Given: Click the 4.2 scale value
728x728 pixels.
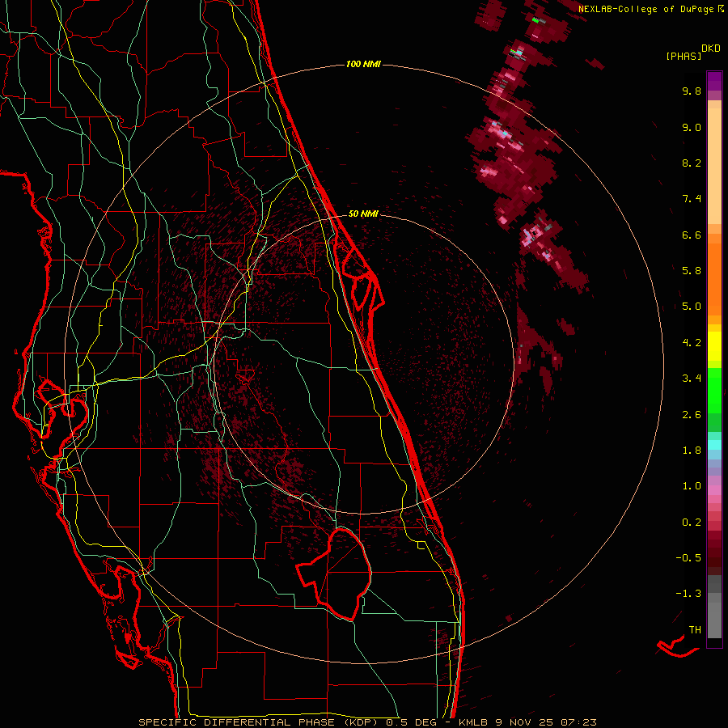Looking at the screenshot, I should [x=692, y=343].
